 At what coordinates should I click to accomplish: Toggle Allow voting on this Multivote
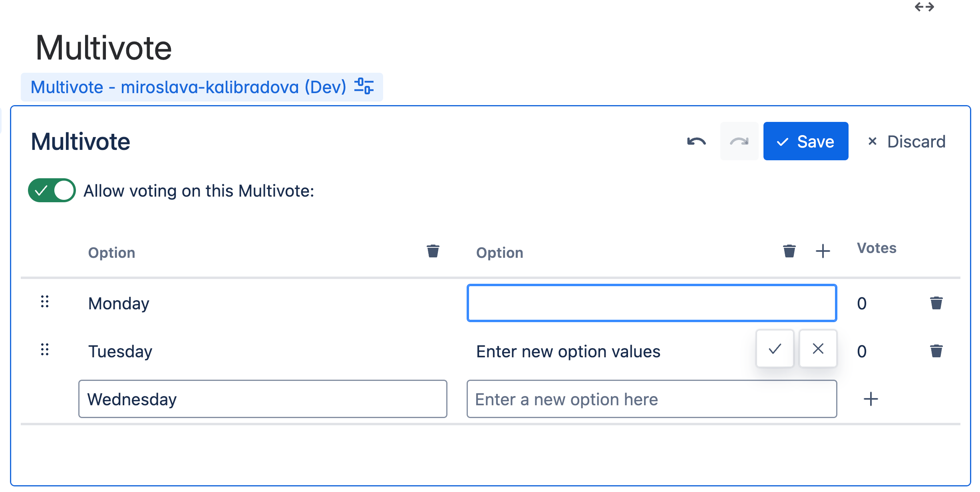tap(52, 191)
